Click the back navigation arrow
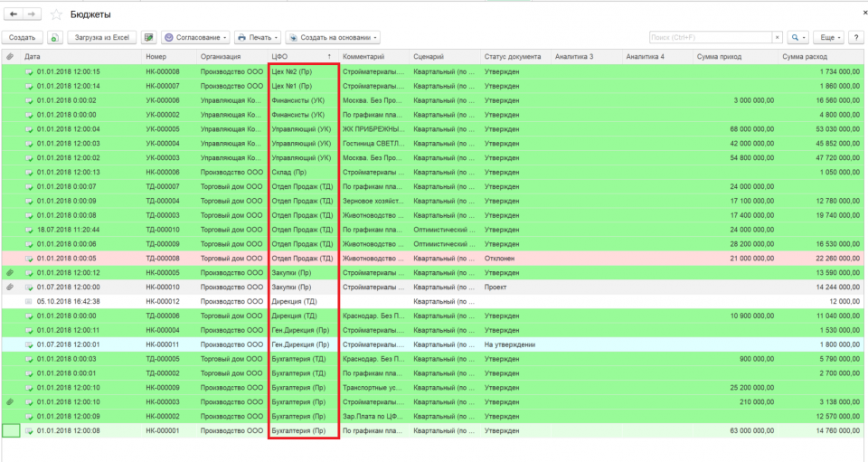This screenshot has height=462, width=868. click(14, 14)
